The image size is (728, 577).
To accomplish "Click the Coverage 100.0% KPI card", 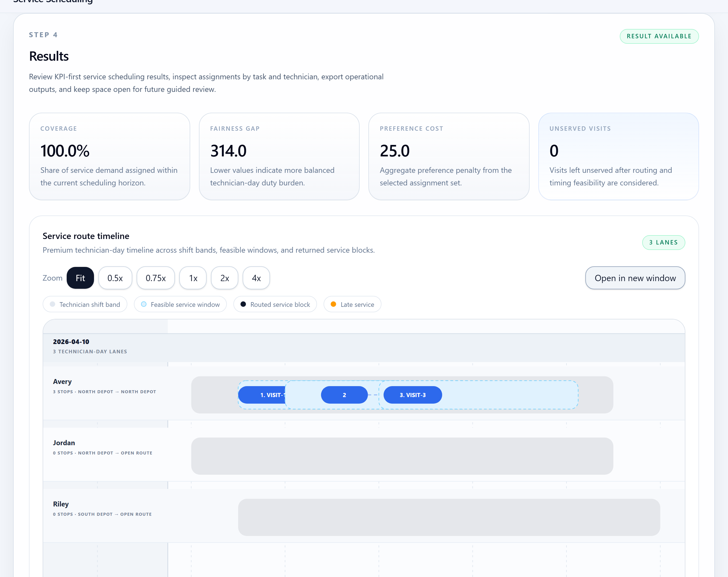I will click(109, 156).
